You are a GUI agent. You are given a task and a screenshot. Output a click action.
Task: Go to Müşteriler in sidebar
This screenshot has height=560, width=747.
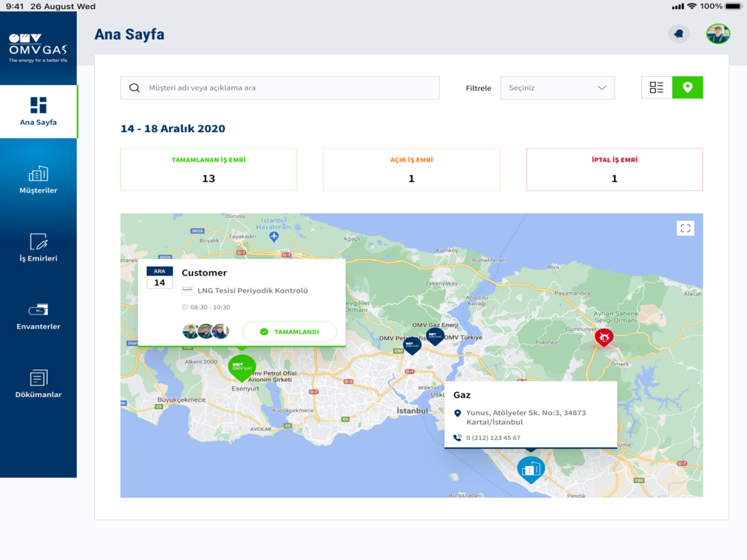point(38,180)
